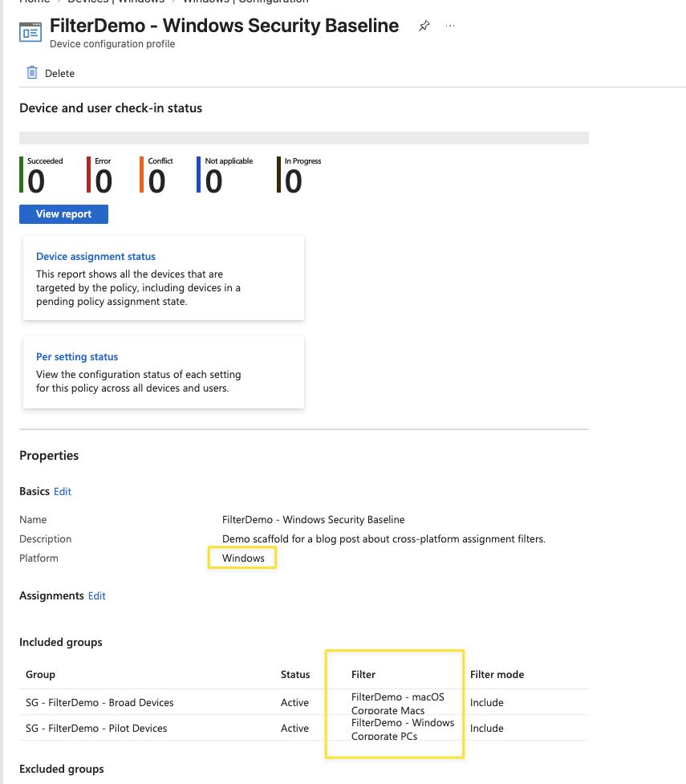Select SG - FilterDemo - Broad Devices group
This screenshot has width=686, height=784.
click(99, 702)
